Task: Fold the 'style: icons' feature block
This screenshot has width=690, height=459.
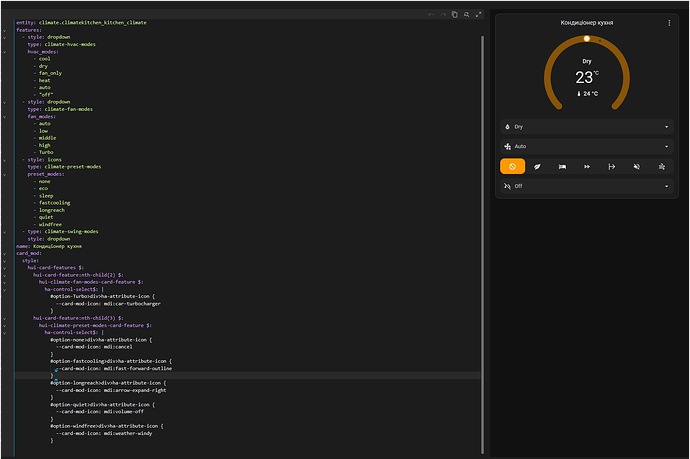Action: click(x=4, y=160)
